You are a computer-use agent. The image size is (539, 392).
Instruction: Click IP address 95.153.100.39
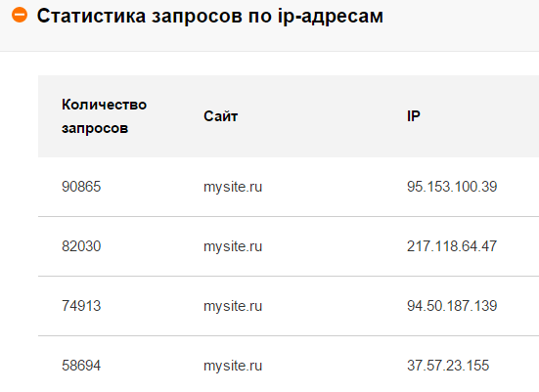click(x=452, y=187)
